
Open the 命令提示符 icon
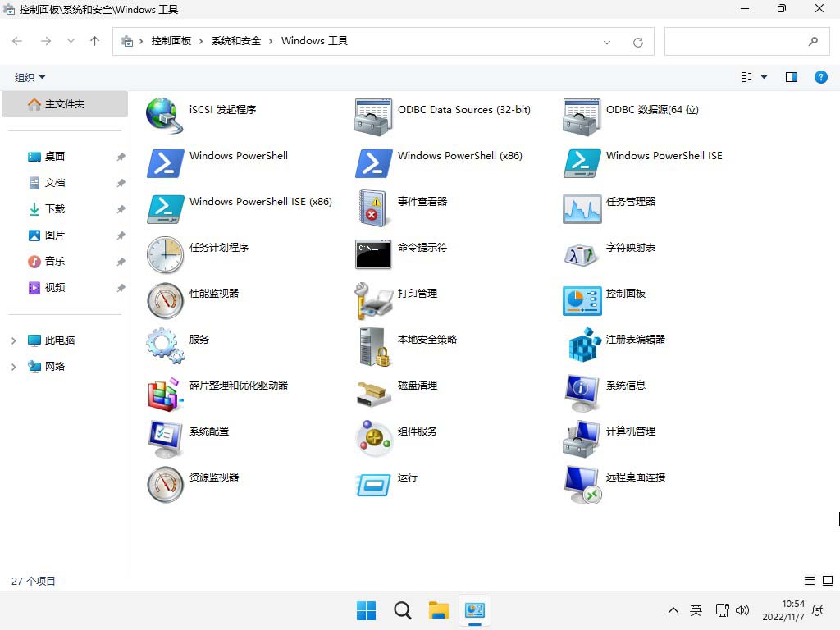point(373,253)
